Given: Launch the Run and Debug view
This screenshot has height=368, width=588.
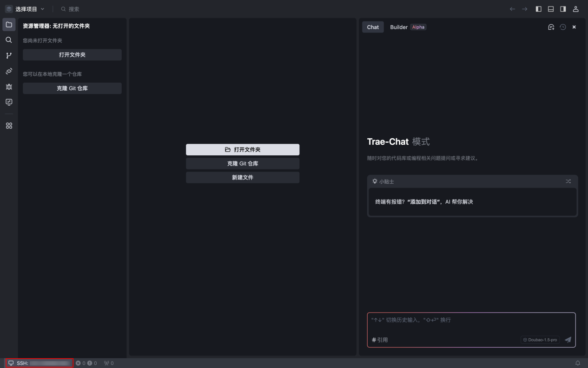Looking at the screenshot, I should 9,87.
